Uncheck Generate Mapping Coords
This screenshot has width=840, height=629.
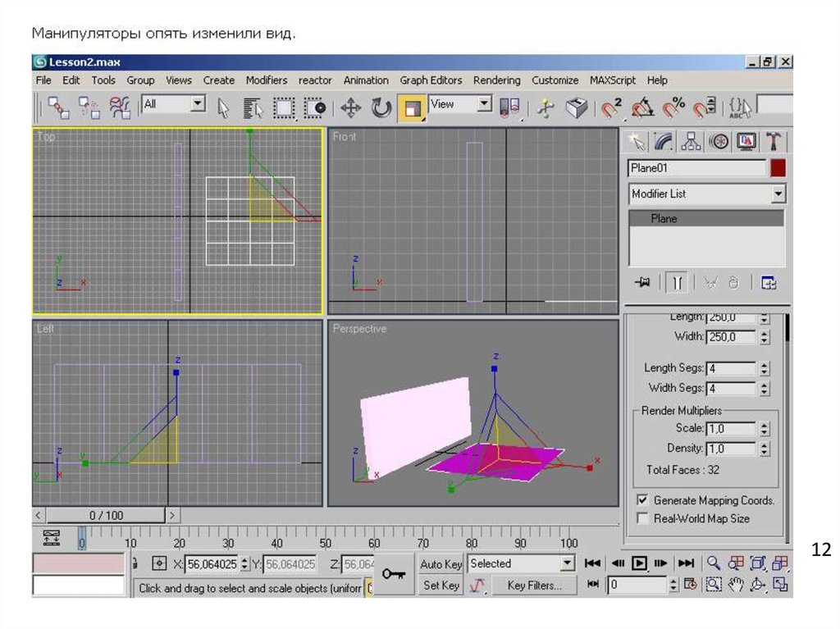pyautogui.click(x=642, y=500)
